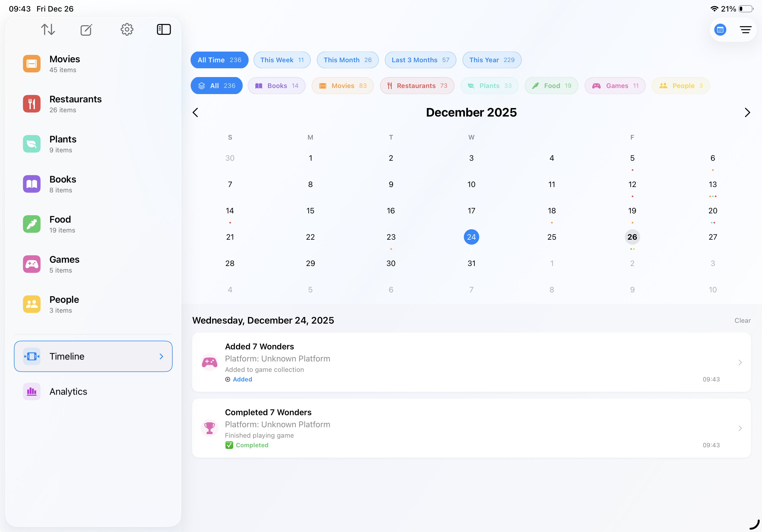Enable the Restaurants filter pill

(x=417, y=86)
